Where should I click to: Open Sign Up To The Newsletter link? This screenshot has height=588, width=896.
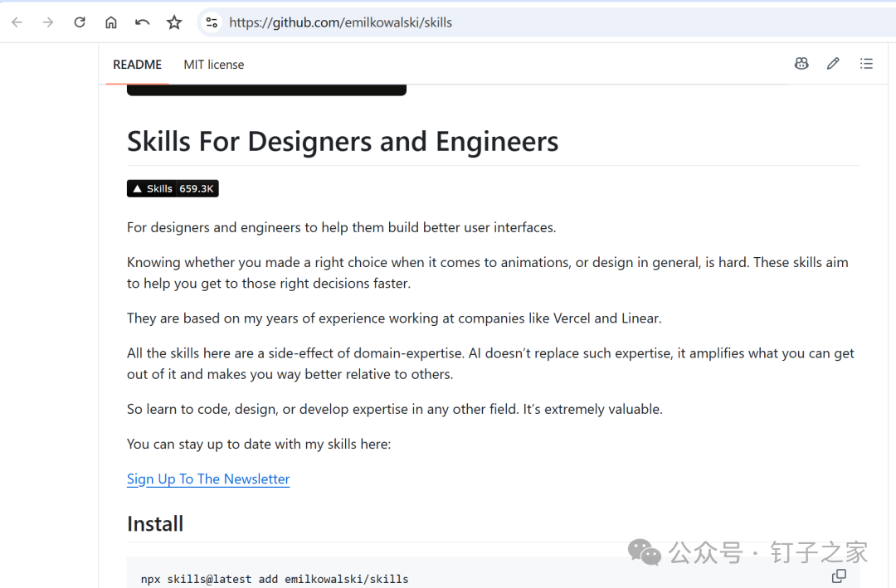click(x=208, y=479)
